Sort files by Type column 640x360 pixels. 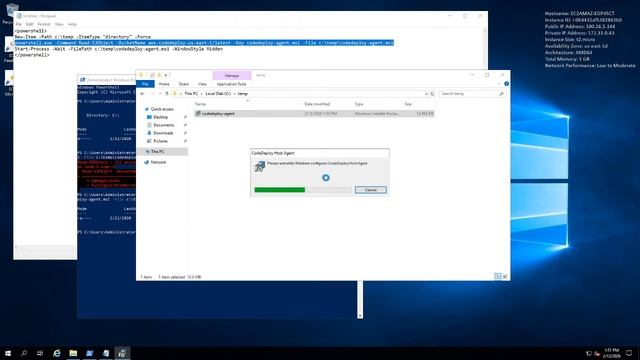tap(359, 104)
